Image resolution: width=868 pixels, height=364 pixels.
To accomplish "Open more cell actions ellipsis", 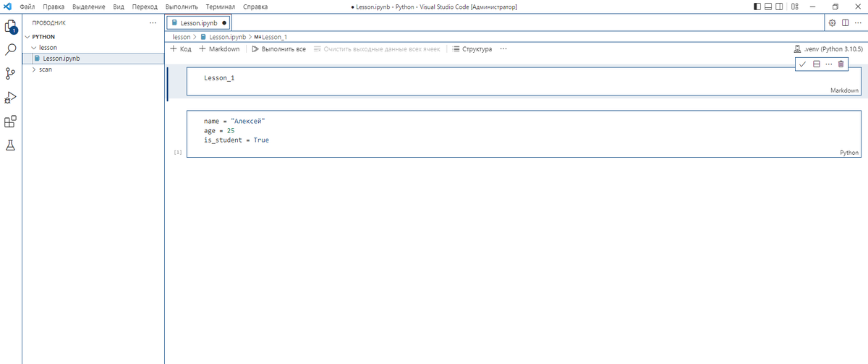I will [x=828, y=64].
